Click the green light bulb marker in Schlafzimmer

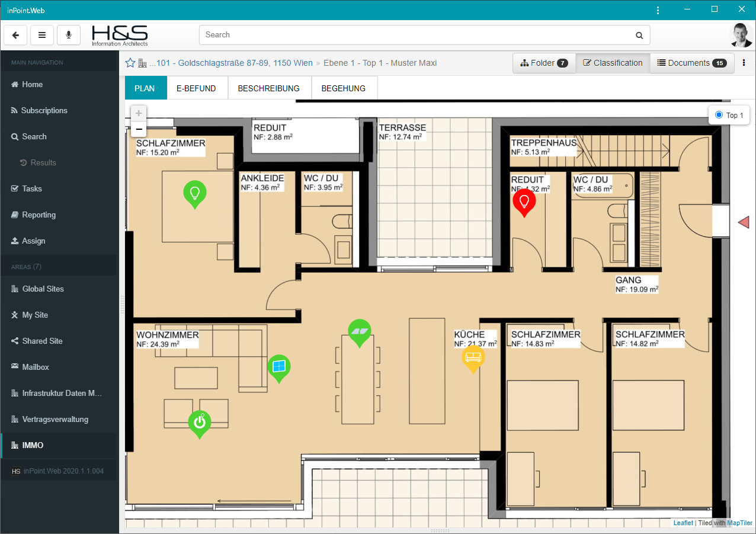pos(195,192)
